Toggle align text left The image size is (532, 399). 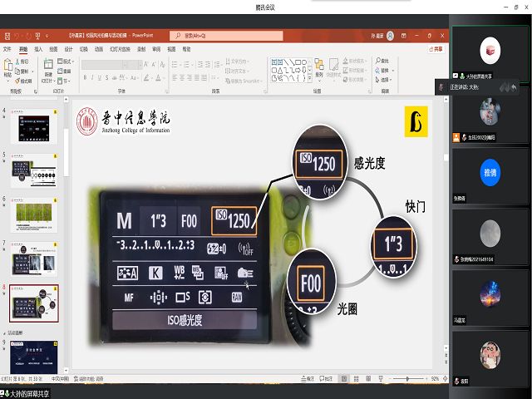[x=175, y=77]
